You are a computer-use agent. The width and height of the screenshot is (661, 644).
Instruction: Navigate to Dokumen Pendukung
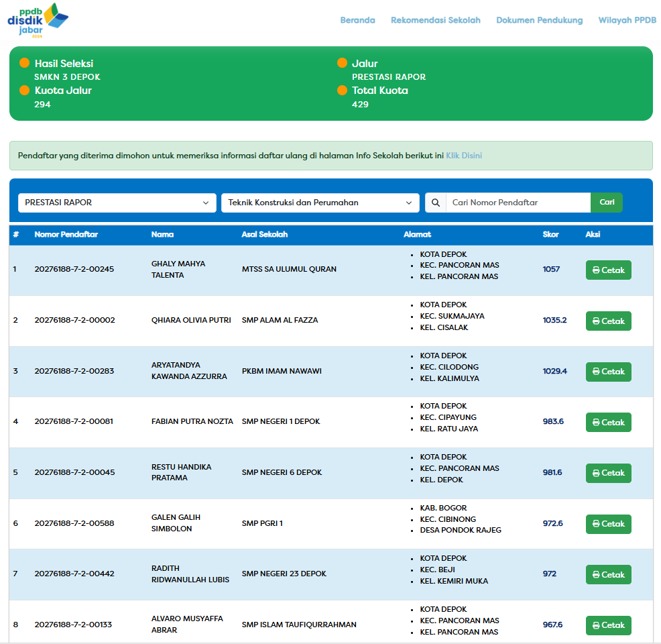click(539, 20)
